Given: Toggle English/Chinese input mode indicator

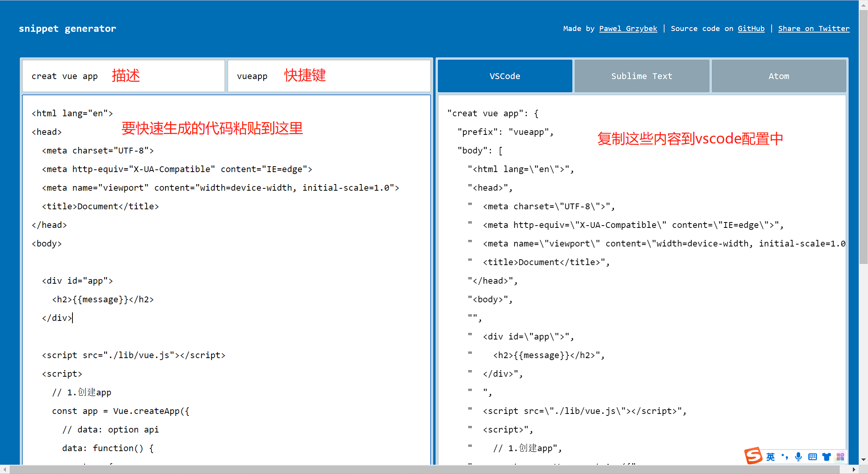Looking at the screenshot, I should (770, 457).
